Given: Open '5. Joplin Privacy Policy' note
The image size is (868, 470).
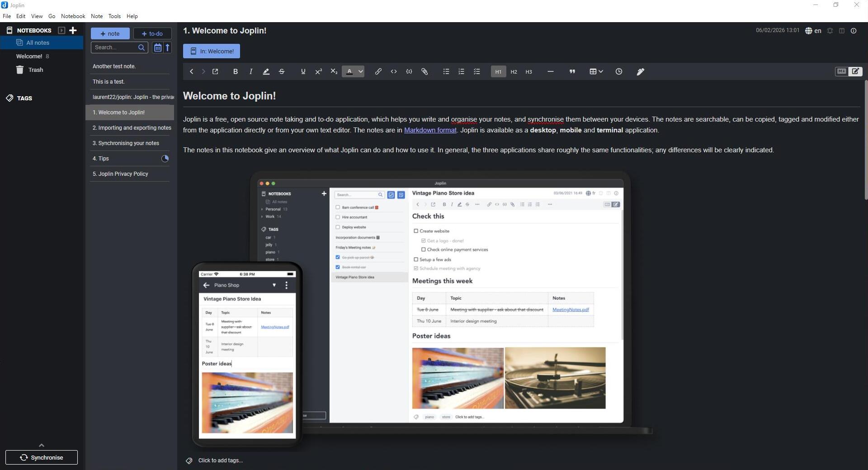Looking at the screenshot, I should [130, 174].
